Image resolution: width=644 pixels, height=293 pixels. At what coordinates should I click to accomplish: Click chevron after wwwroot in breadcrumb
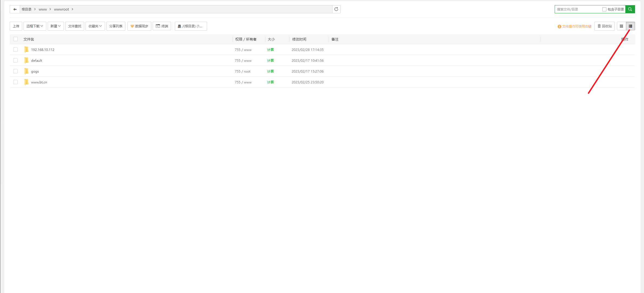coord(72,9)
